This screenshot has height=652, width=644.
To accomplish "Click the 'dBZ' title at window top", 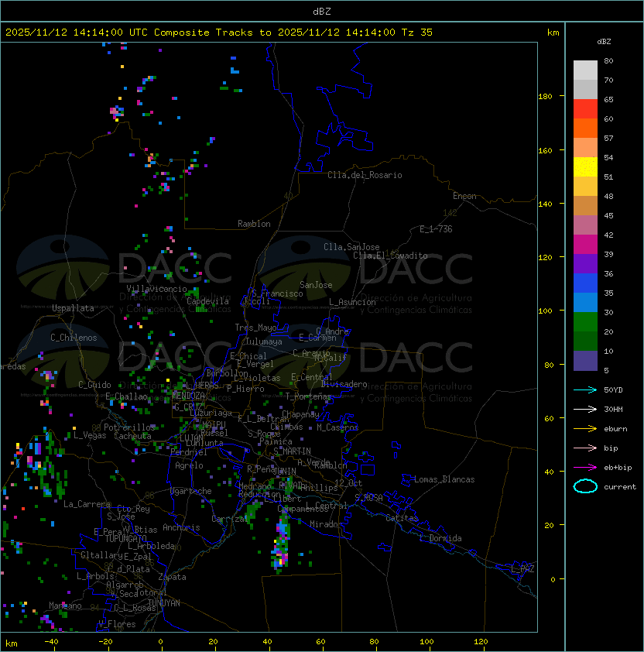I will 322,11.
